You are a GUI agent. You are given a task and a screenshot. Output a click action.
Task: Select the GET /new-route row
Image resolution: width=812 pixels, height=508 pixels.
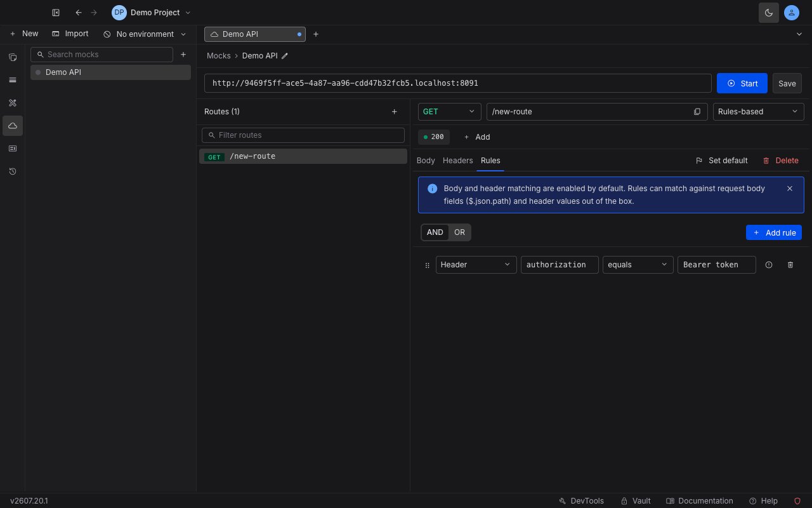[303, 156]
